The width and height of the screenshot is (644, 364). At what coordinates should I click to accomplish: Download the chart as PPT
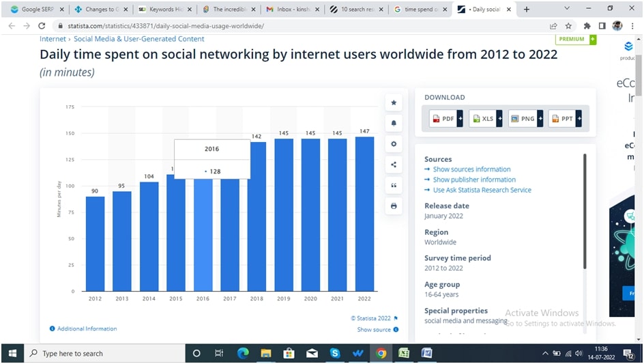tap(564, 119)
